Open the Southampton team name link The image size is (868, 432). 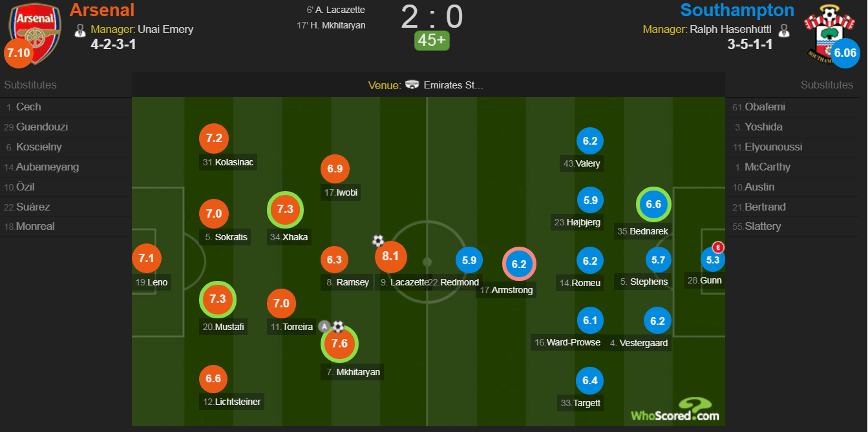[737, 10]
